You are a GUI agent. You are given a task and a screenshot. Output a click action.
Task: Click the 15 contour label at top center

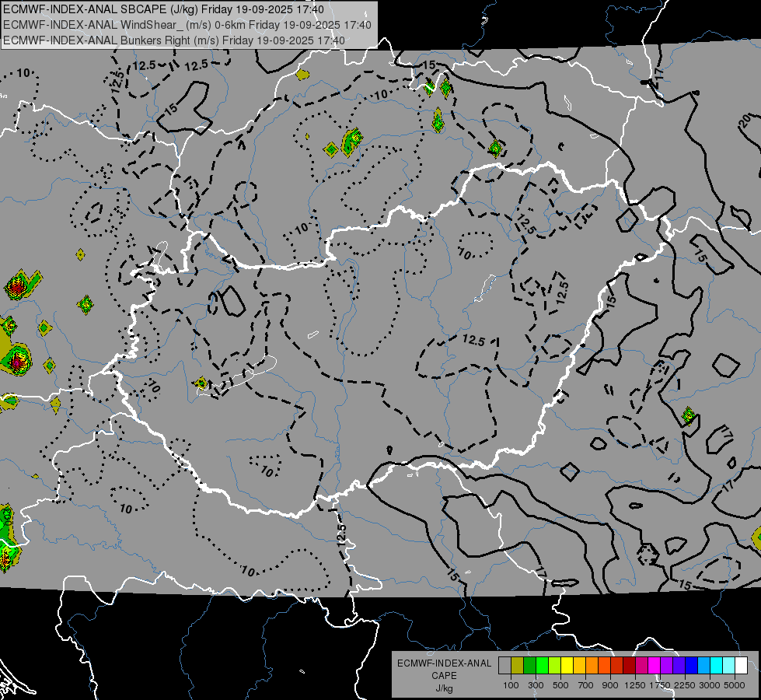tap(428, 65)
